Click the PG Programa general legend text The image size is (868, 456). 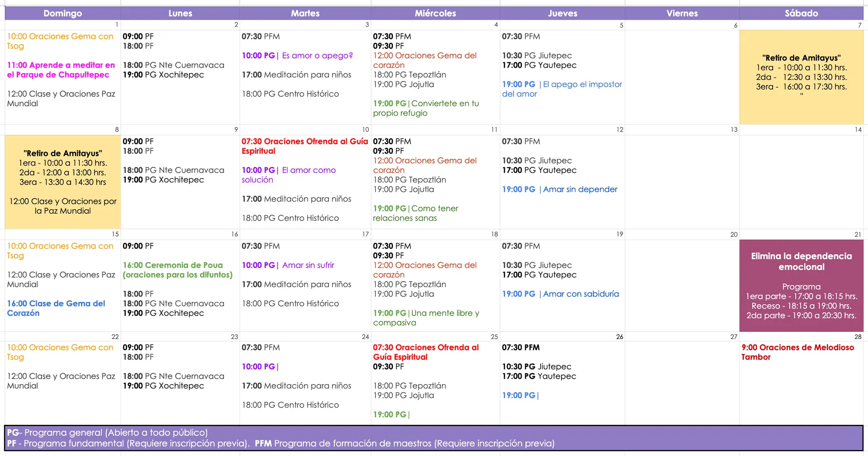point(108,432)
